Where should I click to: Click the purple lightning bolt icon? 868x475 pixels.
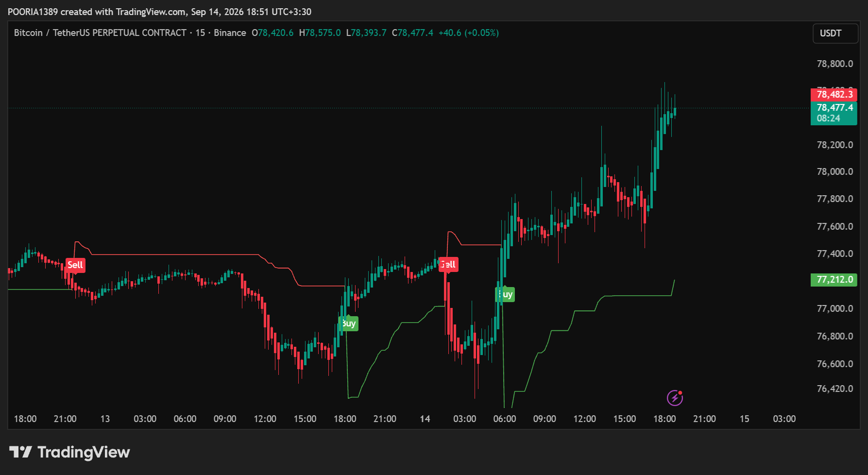tap(675, 398)
